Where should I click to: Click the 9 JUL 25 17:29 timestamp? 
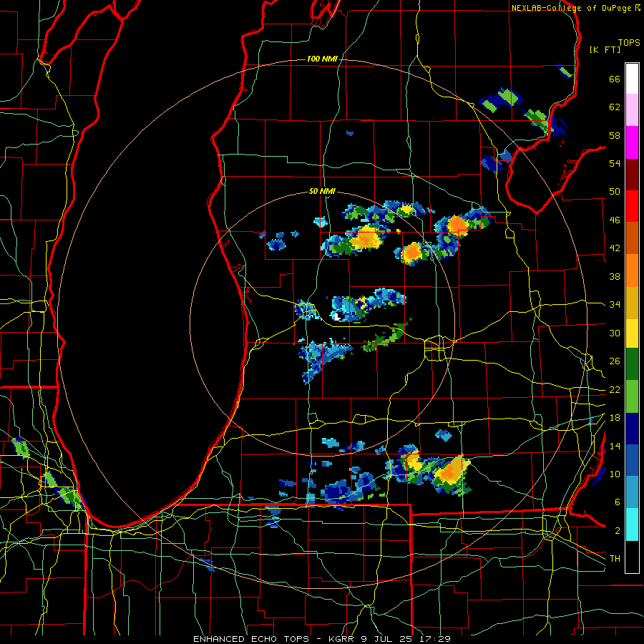click(x=406, y=639)
